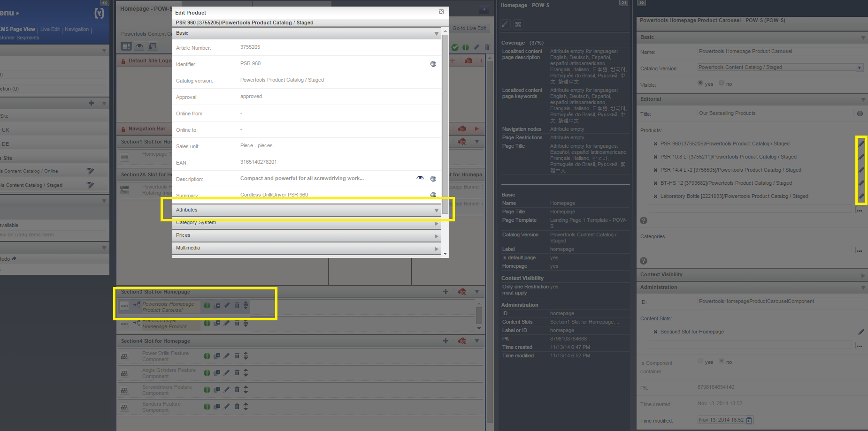Edit the BT-HS 12 product entry

pos(861,183)
